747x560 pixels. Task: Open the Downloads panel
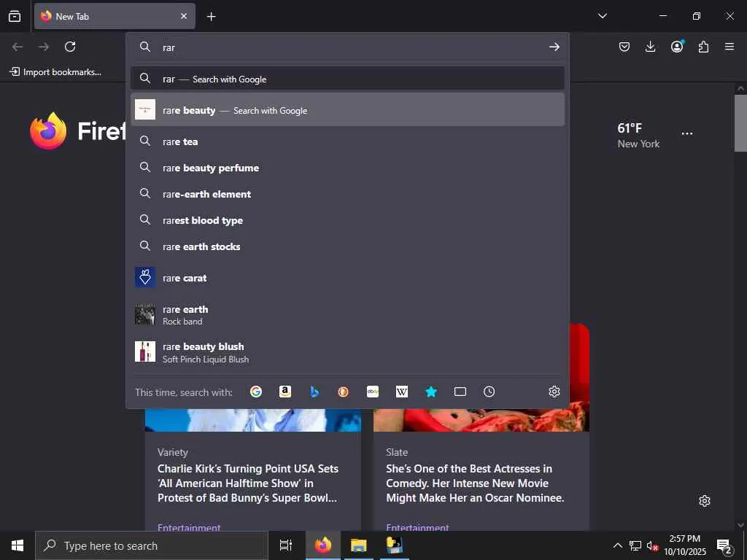pos(650,47)
